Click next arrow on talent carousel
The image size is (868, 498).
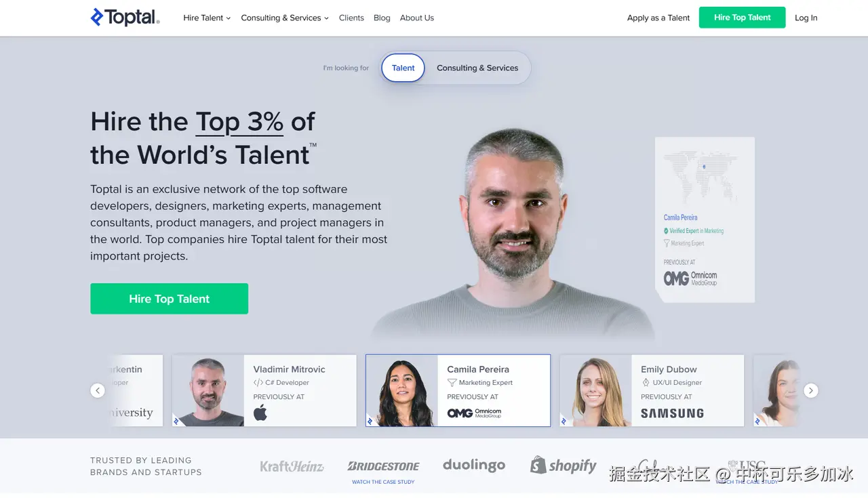[x=810, y=390]
